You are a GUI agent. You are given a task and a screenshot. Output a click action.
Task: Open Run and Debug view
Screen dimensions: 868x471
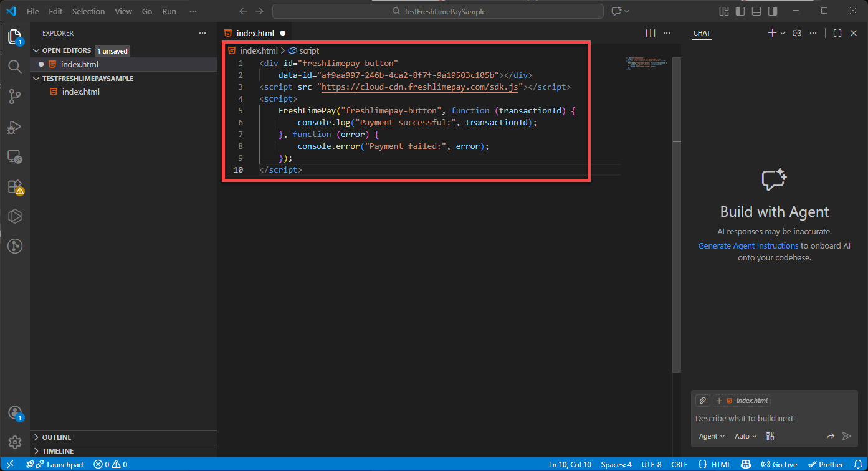[x=15, y=126]
